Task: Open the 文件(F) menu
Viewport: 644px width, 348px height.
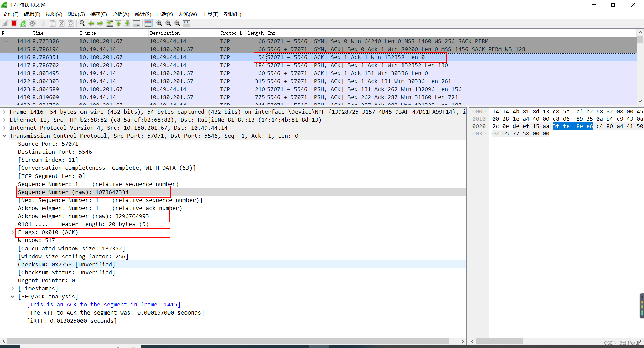Action: click(11, 14)
